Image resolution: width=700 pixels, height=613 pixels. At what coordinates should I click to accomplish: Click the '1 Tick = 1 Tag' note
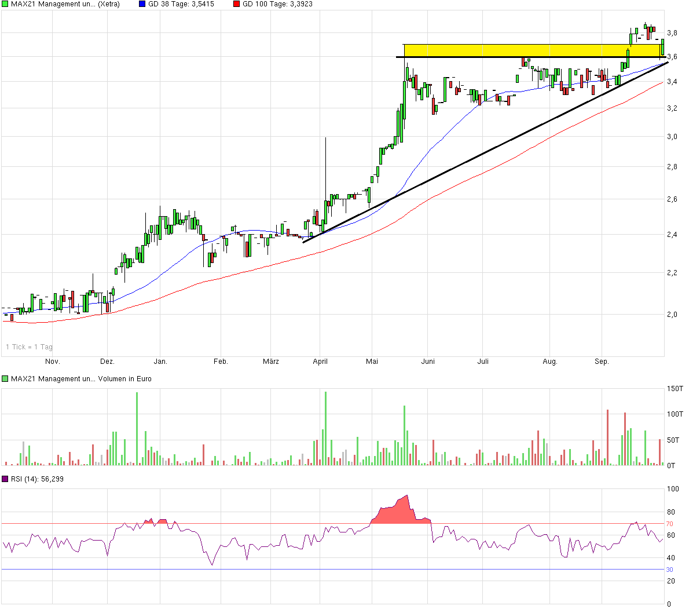coord(29,347)
